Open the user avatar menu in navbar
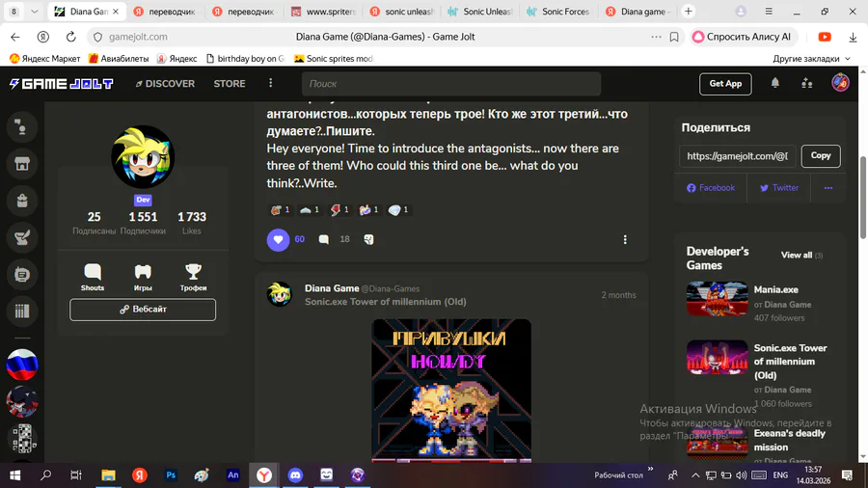 (840, 83)
